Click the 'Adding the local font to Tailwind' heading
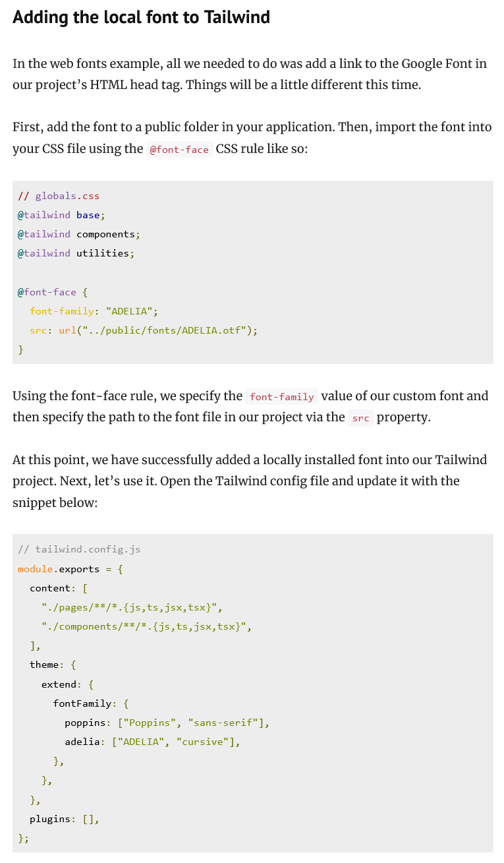This screenshot has width=504, height=863. pyautogui.click(x=142, y=17)
